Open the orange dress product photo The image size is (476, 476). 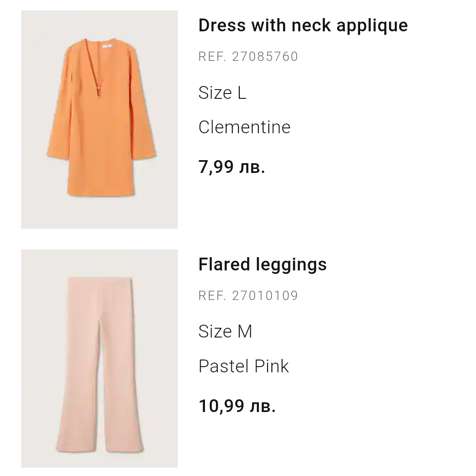[x=99, y=119]
